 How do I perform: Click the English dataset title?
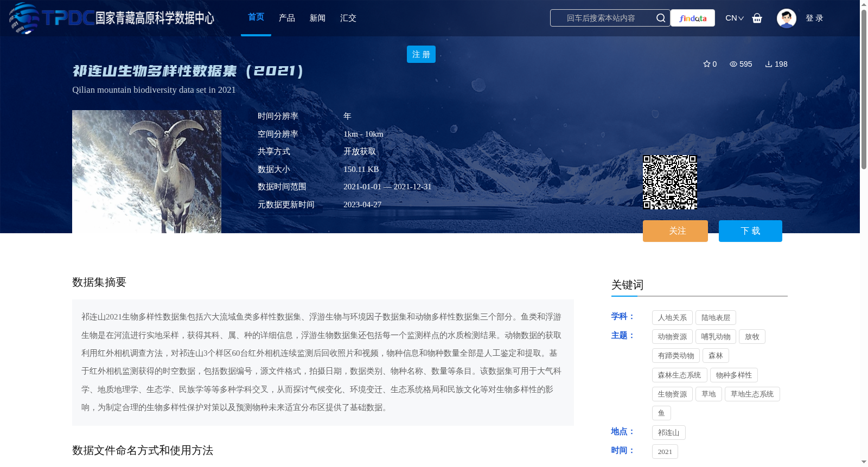pyautogui.click(x=154, y=90)
